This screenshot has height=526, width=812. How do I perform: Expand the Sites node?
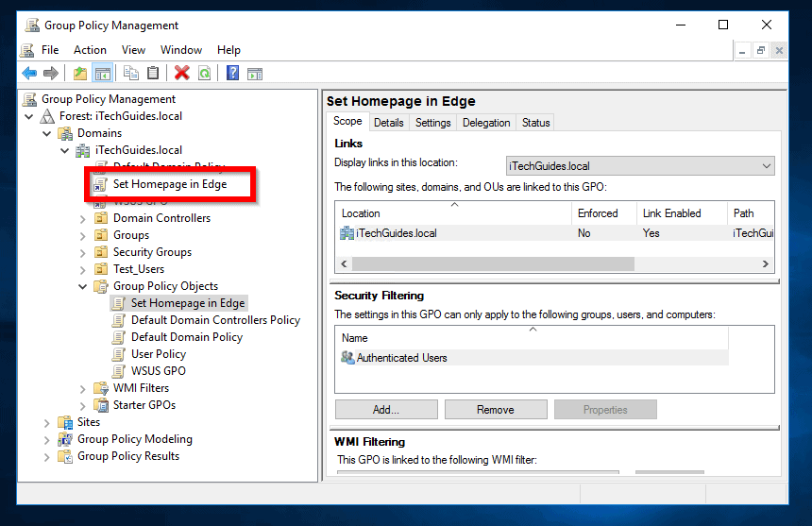pyautogui.click(x=46, y=423)
